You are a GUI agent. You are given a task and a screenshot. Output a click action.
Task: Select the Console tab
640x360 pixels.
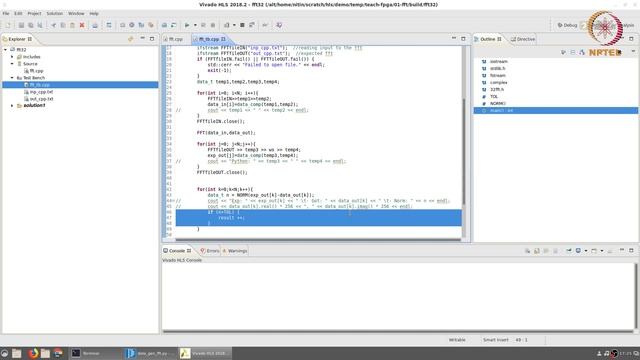click(x=177, y=251)
